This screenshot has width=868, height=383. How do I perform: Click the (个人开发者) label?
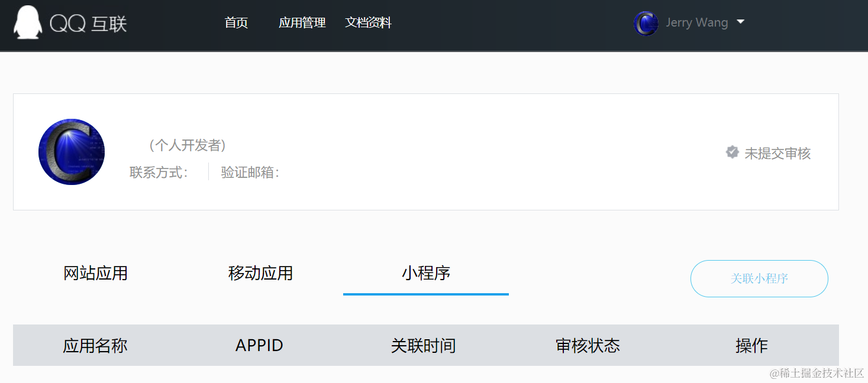188,145
